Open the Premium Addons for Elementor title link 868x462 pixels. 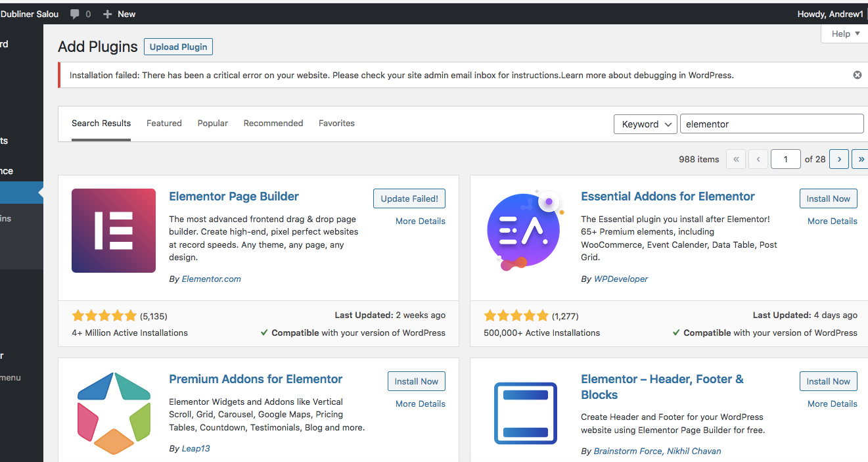(x=256, y=379)
